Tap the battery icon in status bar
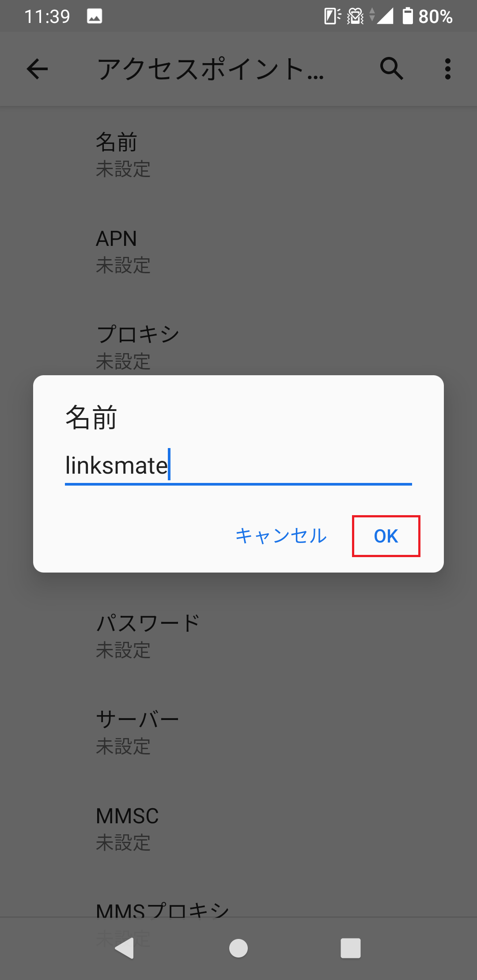 click(x=408, y=16)
